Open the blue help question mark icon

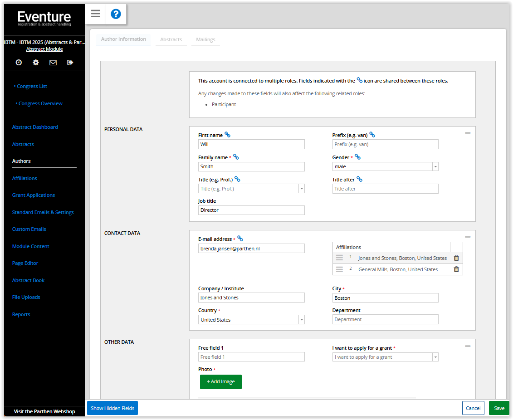(x=116, y=14)
